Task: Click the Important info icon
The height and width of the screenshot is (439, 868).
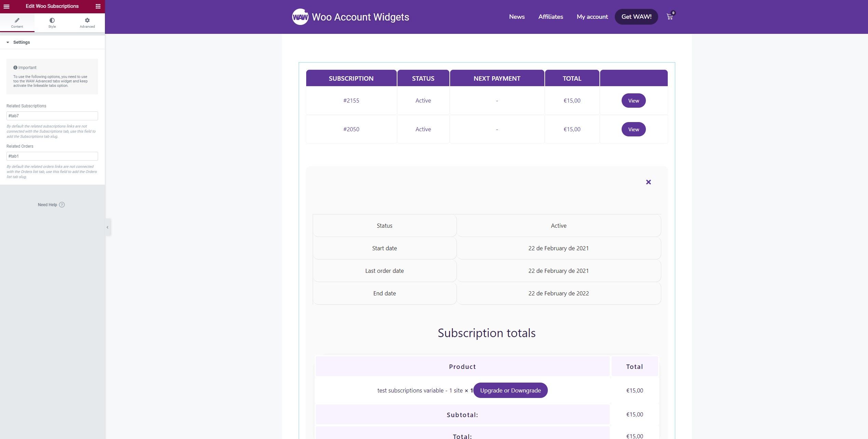Action: (15, 68)
